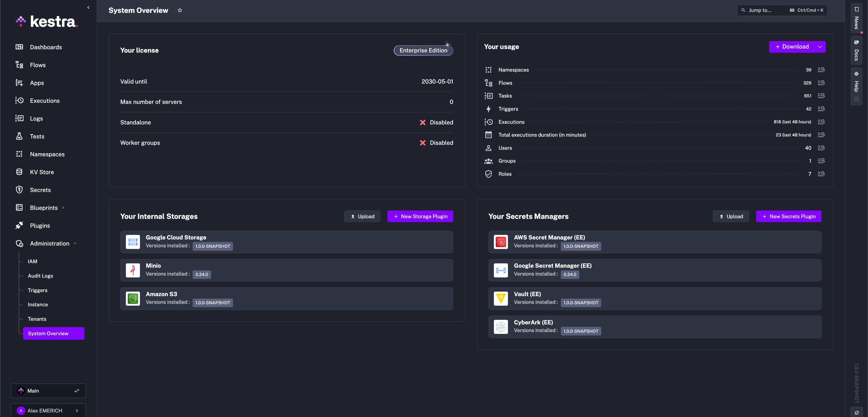Click the Secrets shield icon

[x=19, y=190]
